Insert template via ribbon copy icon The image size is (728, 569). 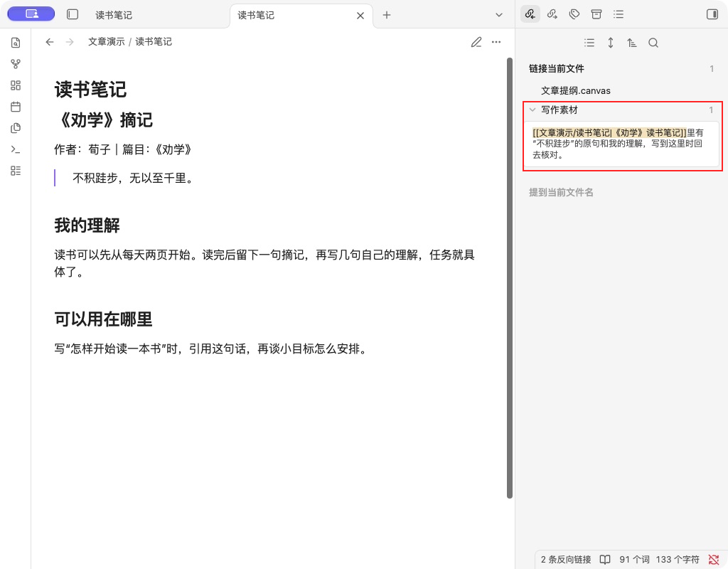coord(16,128)
